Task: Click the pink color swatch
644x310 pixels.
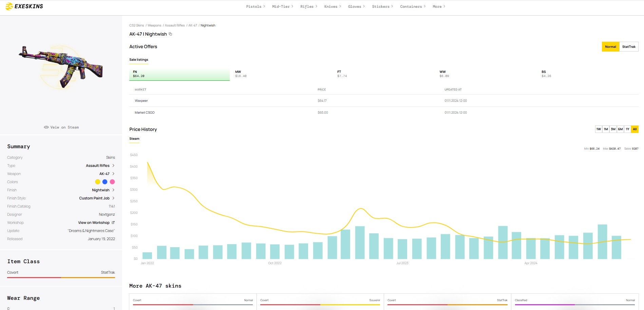Action: (x=112, y=182)
